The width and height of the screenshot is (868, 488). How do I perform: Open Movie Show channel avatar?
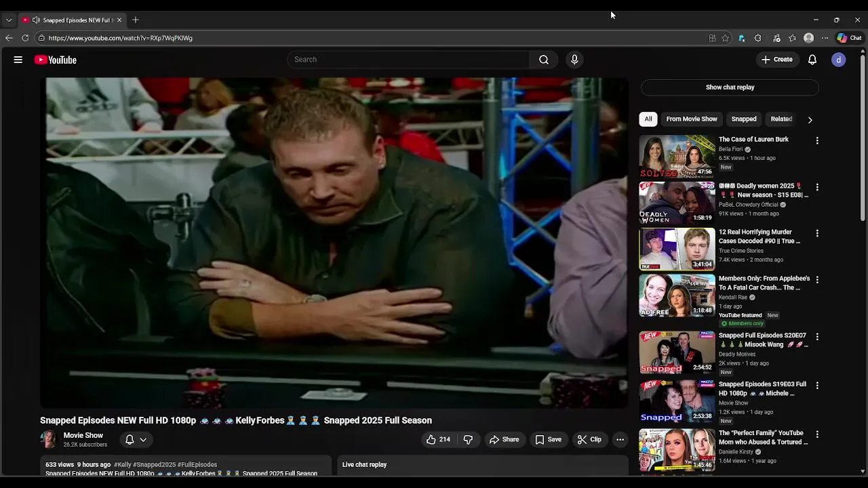(x=49, y=439)
